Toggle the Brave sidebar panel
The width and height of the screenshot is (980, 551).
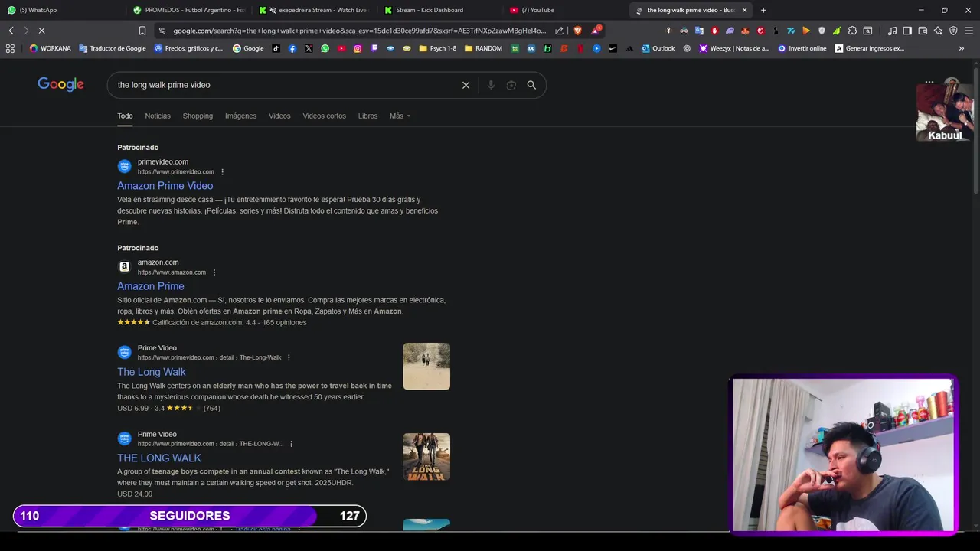pyautogui.click(x=907, y=31)
